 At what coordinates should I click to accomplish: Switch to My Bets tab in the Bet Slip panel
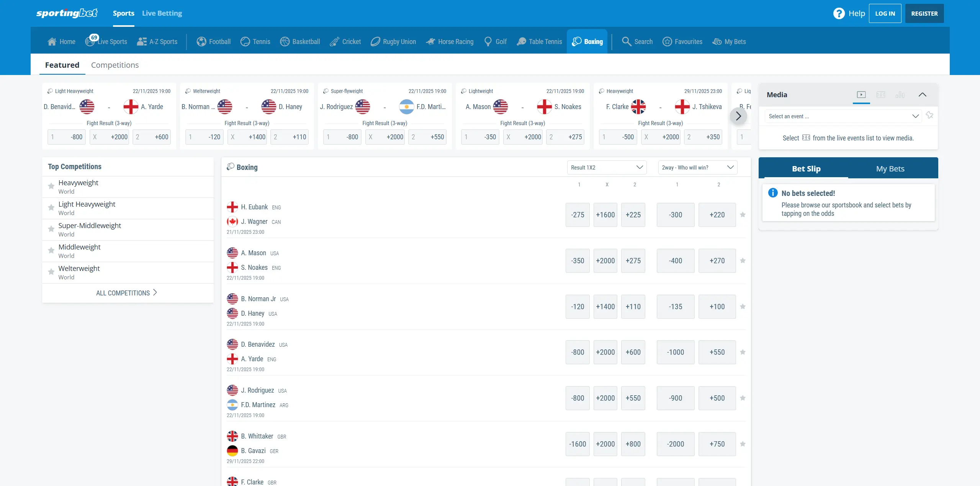(890, 168)
